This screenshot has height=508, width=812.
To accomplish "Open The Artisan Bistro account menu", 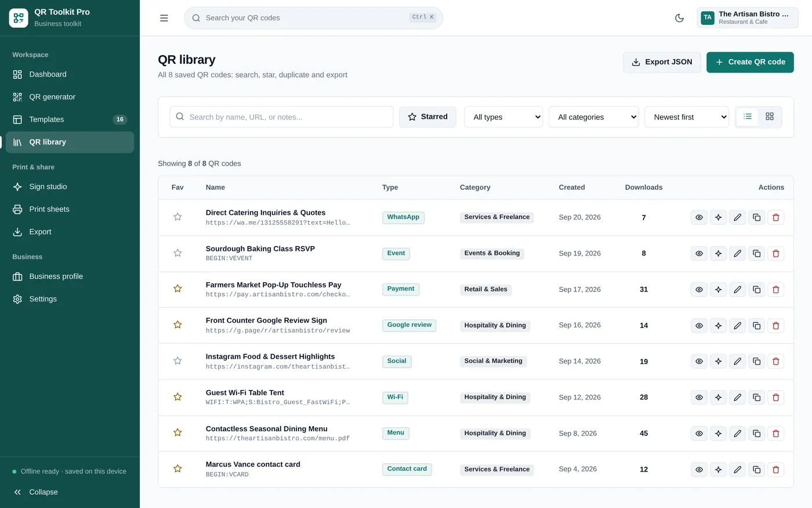I will pos(747,18).
